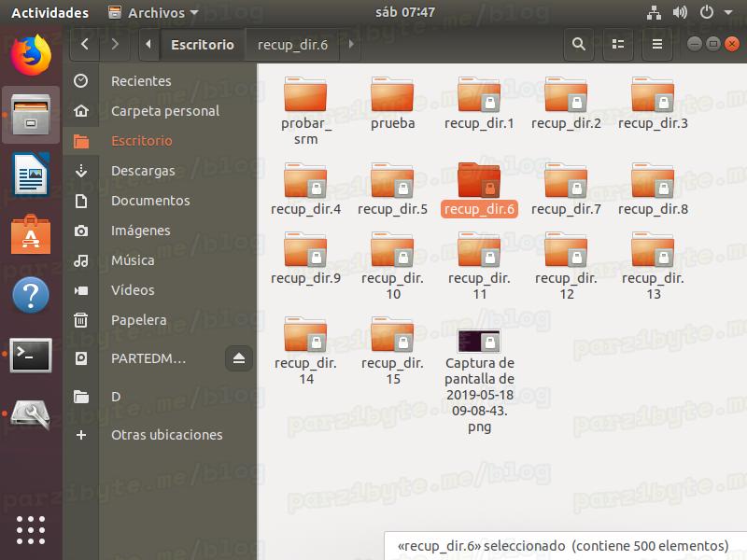Go forward with the forward arrow

[114, 44]
